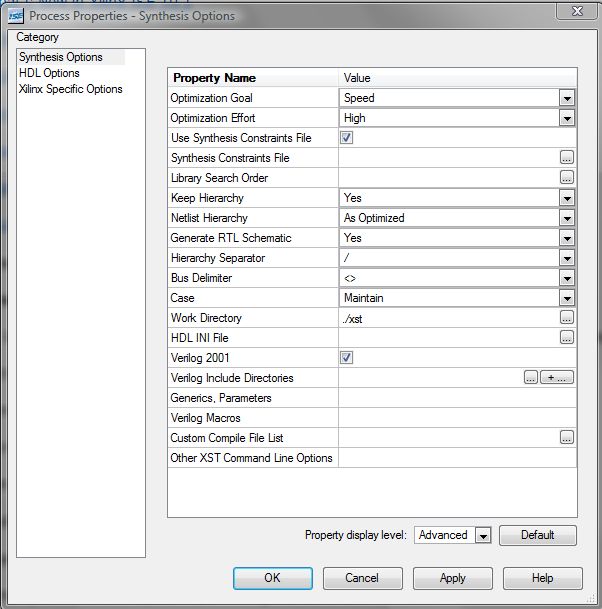Viewport: 602px width, 609px height.
Task: Open Xilinx Specific Options category
Action: click(x=71, y=89)
